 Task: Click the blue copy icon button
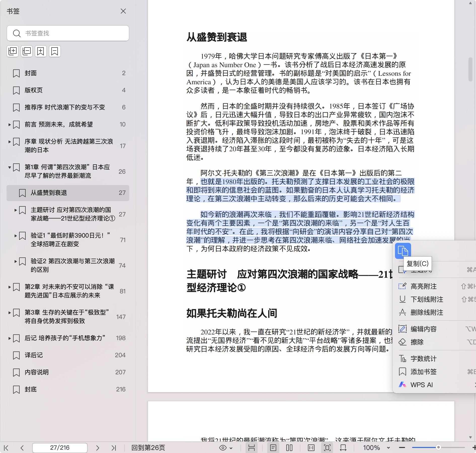click(403, 251)
